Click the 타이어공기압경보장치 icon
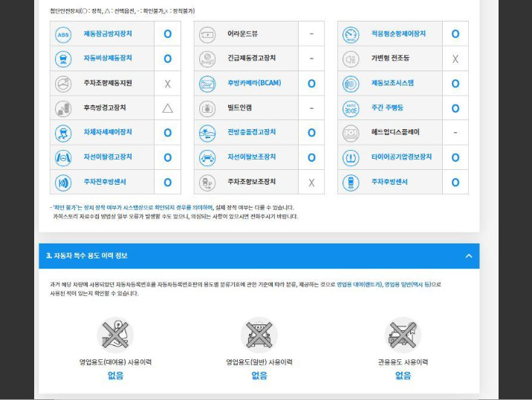 [350, 157]
